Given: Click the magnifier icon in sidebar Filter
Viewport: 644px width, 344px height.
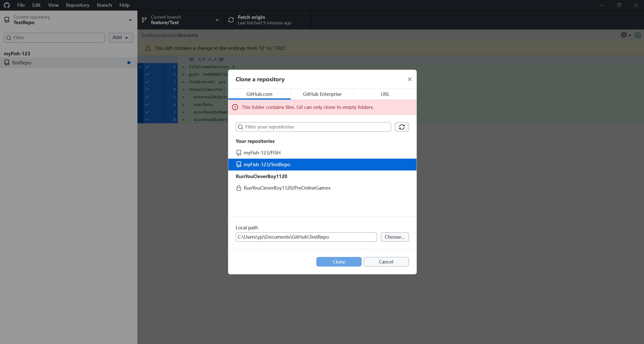Looking at the screenshot, I should (x=9, y=38).
